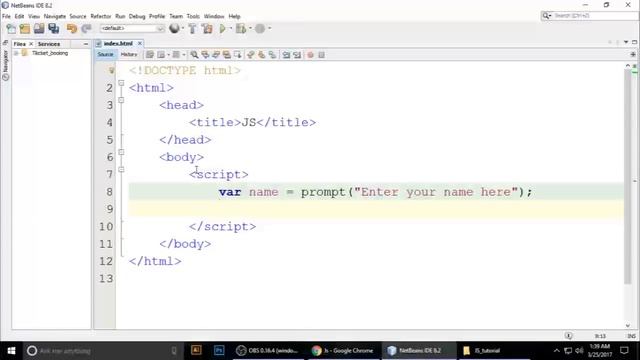Click the browser globe icon in toolbar
This screenshot has width=640, height=360.
tap(174, 28)
